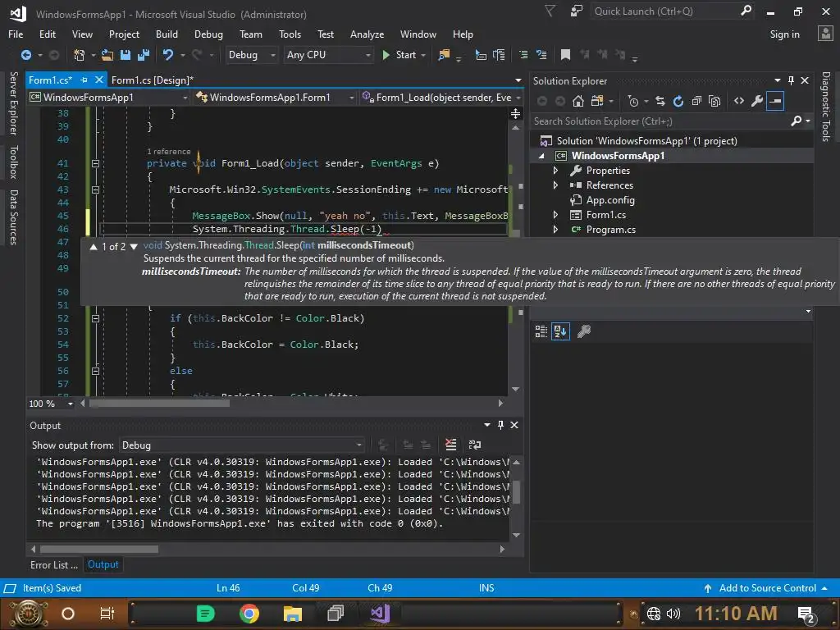Expand the Form1.cs node in Solution Explorer

[x=555, y=215]
